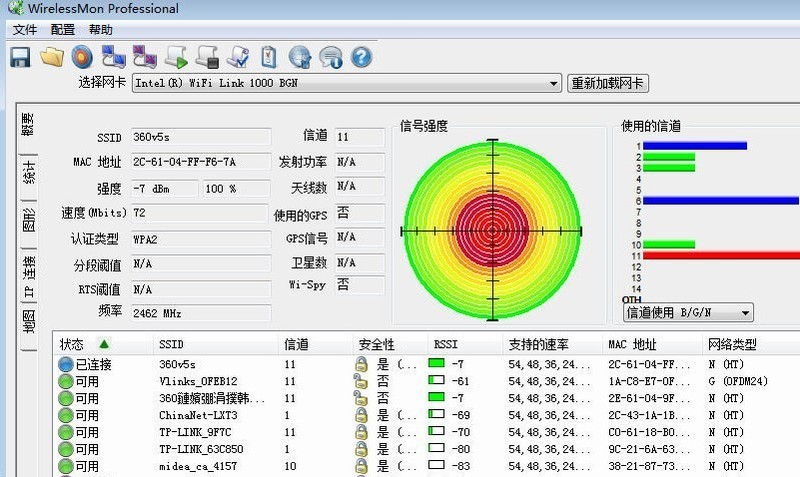Click the floppy disk save icon
Image resolution: width=800 pixels, height=477 pixels.
[x=20, y=57]
